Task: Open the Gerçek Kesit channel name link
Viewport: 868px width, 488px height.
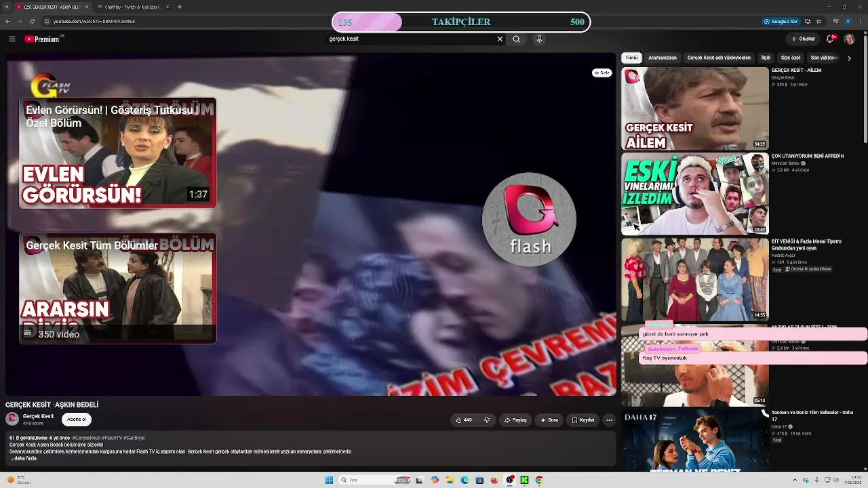Action: coord(38,416)
